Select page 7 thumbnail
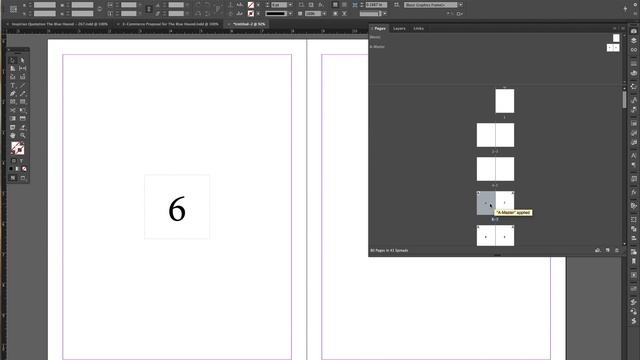Image resolution: width=640 pixels, height=360 pixels. [x=505, y=203]
